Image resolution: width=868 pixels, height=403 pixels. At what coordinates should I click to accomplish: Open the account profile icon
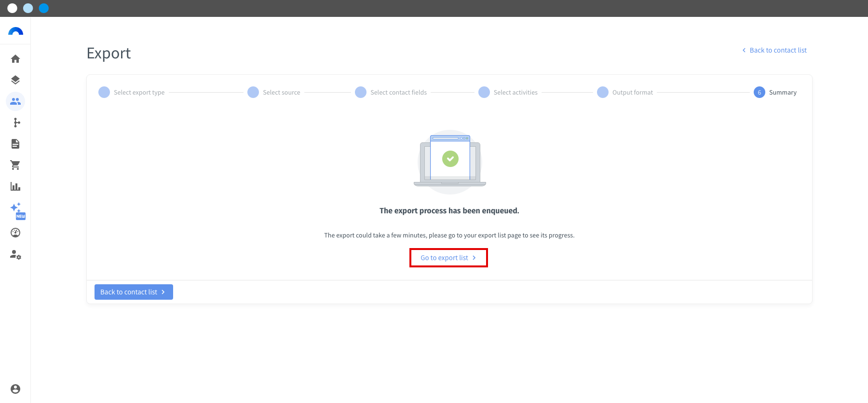point(15,389)
